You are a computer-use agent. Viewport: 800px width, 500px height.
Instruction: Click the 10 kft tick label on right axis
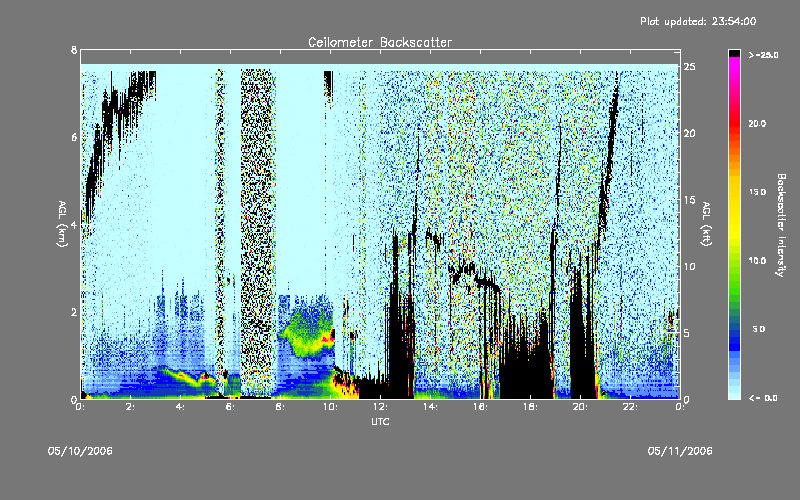(689, 266)
